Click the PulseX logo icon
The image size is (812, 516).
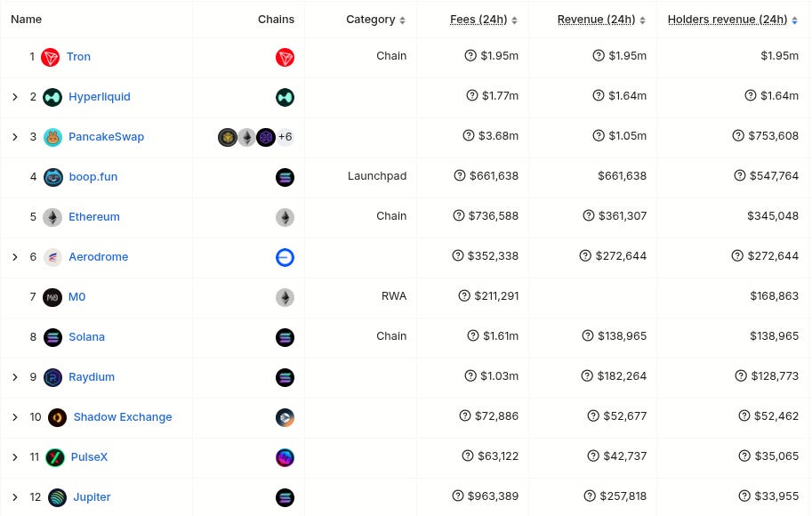pos(55,457)
